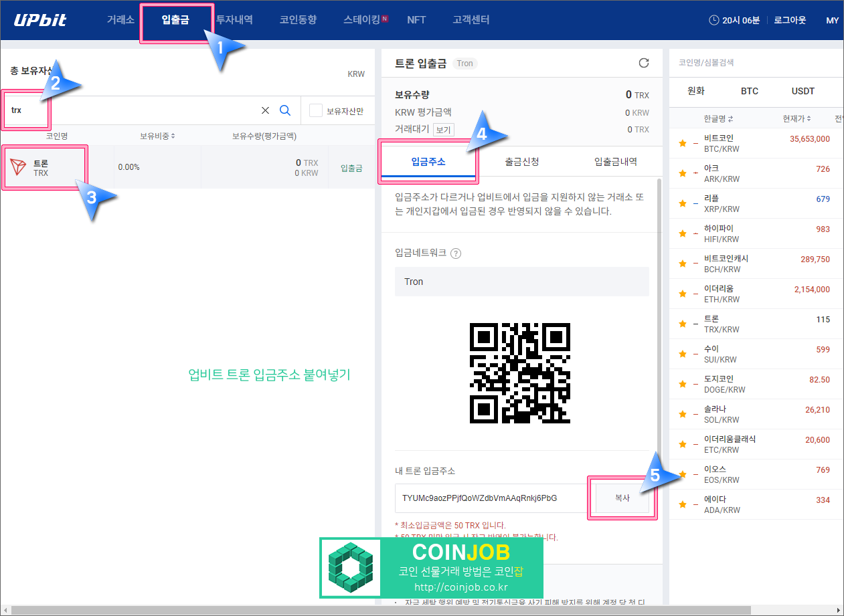Toggle favorite star for 비트코인캐시

pos(683,264)
